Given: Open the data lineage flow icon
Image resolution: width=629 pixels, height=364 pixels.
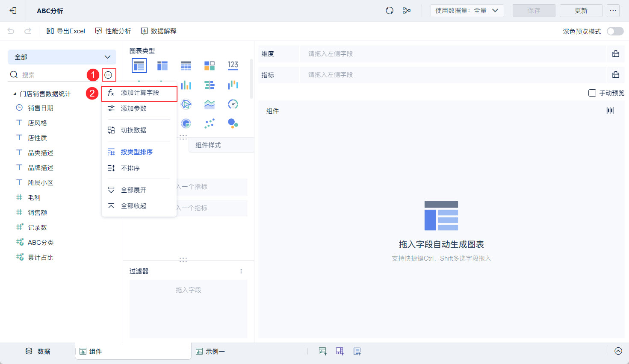Looking at the screenshot, I should click(x=407, y=11).
